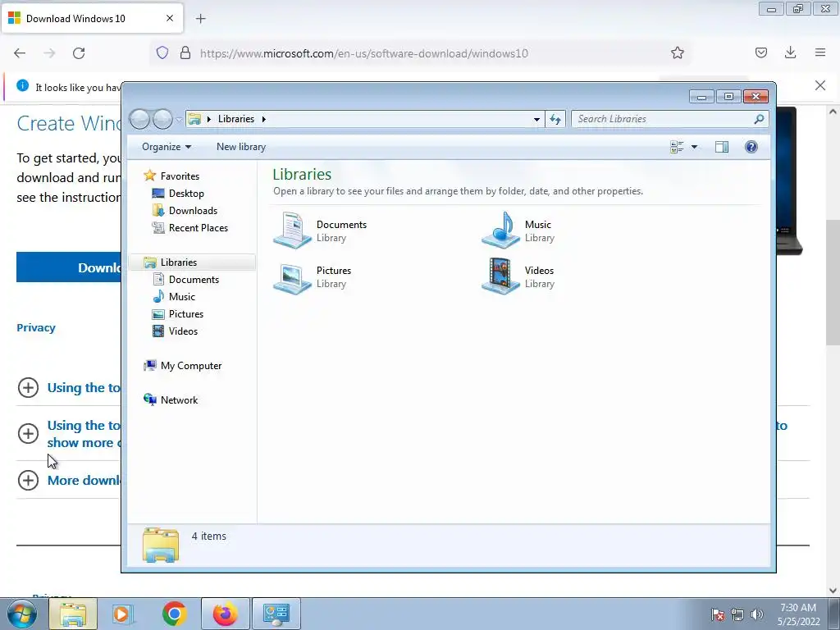Open the Music library icon in main pane
Image resolution: width=840 pixels, height=630 pixels.
point(501,231)
